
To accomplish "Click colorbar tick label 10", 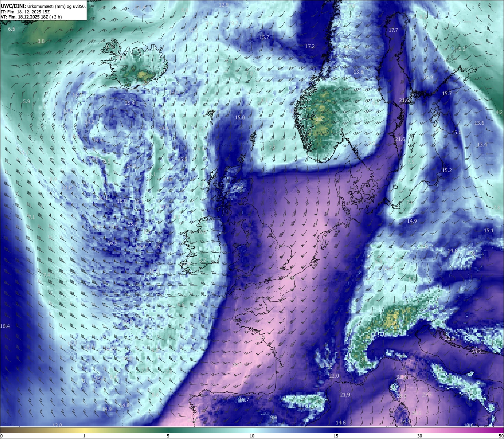I will click(252, 436).
